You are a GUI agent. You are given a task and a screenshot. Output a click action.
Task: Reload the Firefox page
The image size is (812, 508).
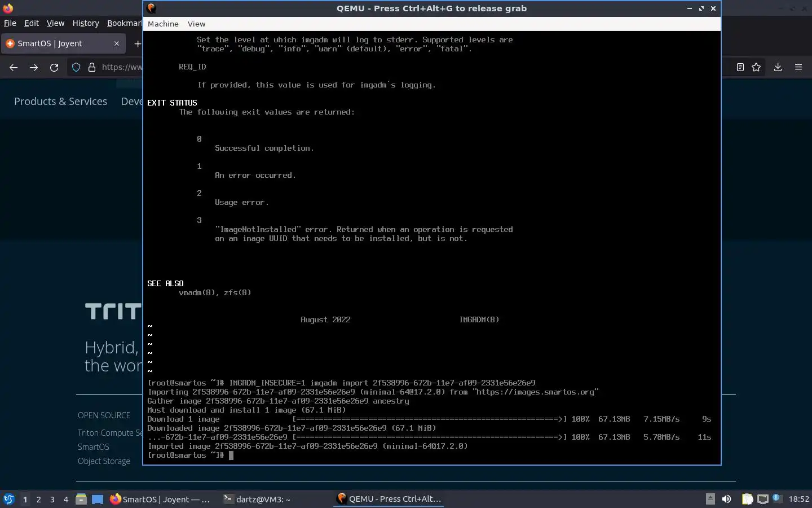[x=54, y=67]
